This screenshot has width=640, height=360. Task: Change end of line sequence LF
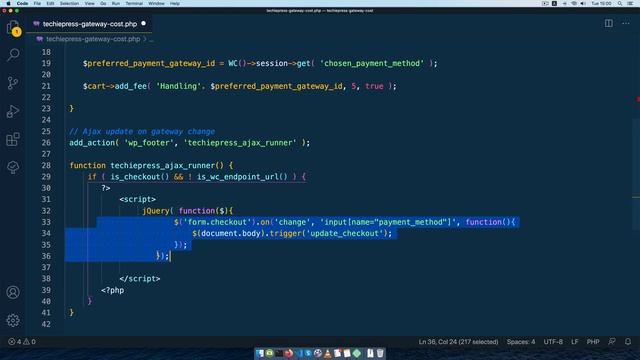(575, 342)
